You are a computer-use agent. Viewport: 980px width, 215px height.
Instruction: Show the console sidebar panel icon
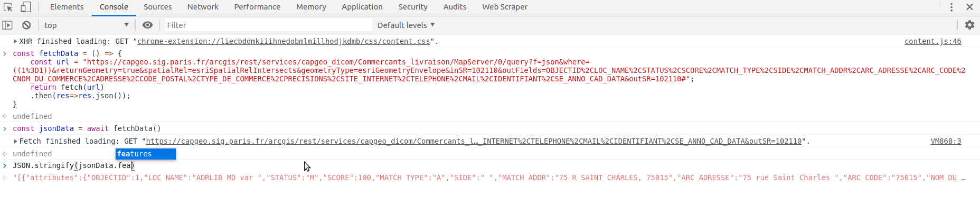click(x=7, y=25)
